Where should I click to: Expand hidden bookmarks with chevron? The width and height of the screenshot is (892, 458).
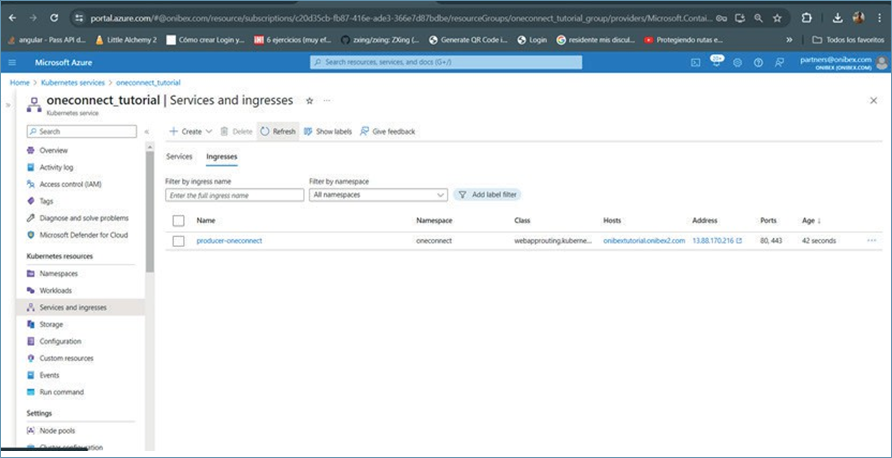pyautogui.click(x=789, y=40)
